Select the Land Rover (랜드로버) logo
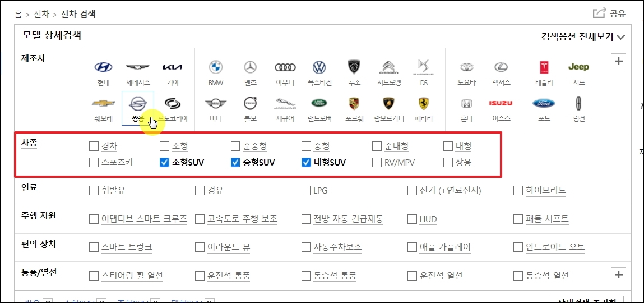Viewport: 644px width, 303px height. [x=319, y=103]
